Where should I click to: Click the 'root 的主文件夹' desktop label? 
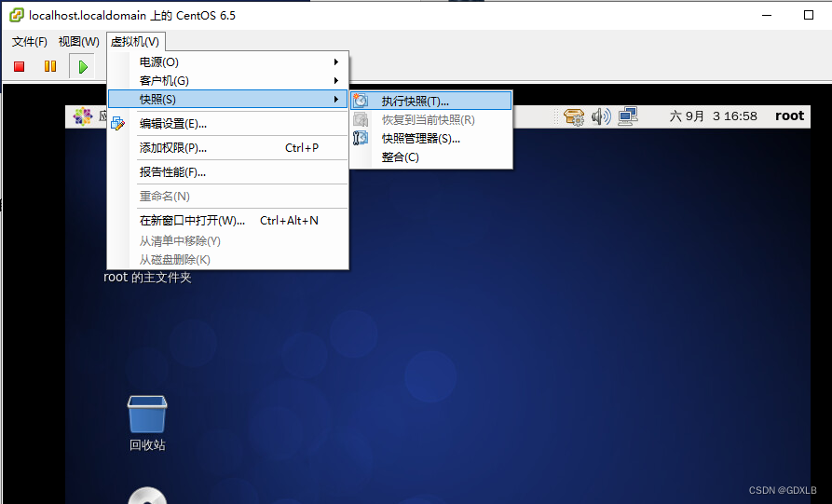click(x=147, y=278)
